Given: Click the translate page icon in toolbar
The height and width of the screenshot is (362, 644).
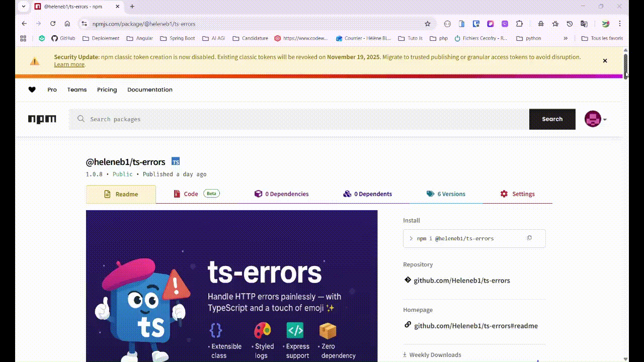Looking at the screenshot, I should pyautogui.click(x=584, y=24).
